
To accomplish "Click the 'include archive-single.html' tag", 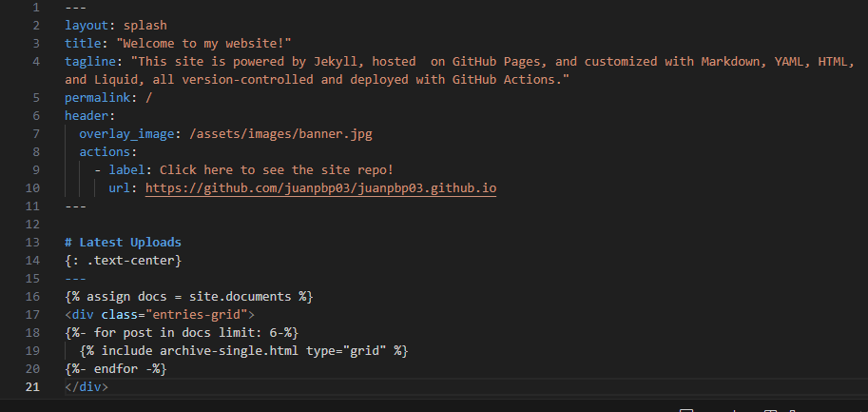I will pos(243,350).
